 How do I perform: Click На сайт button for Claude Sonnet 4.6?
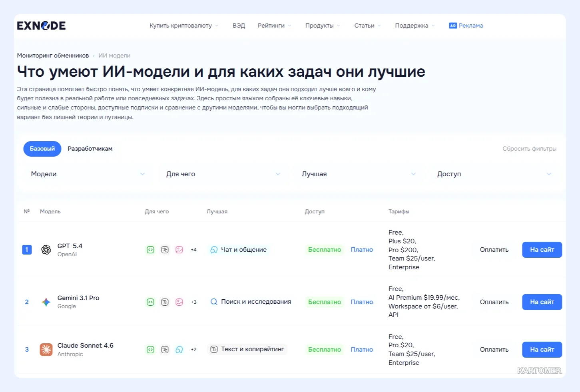click(x=542, y=350)
